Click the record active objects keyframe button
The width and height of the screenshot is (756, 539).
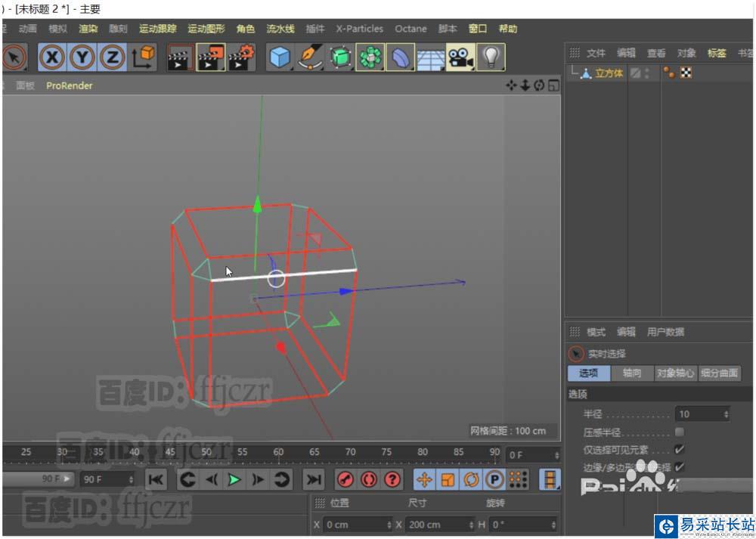tap(345, 479)
